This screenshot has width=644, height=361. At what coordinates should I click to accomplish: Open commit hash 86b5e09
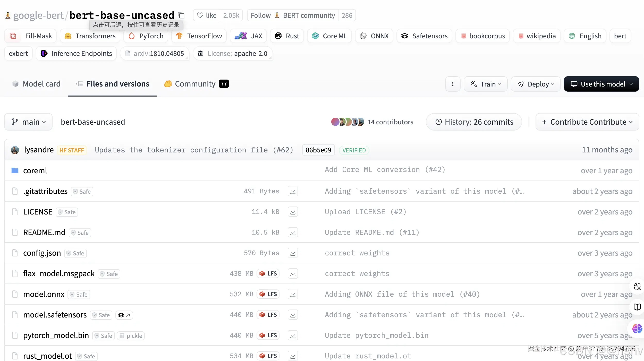point(318,150)
